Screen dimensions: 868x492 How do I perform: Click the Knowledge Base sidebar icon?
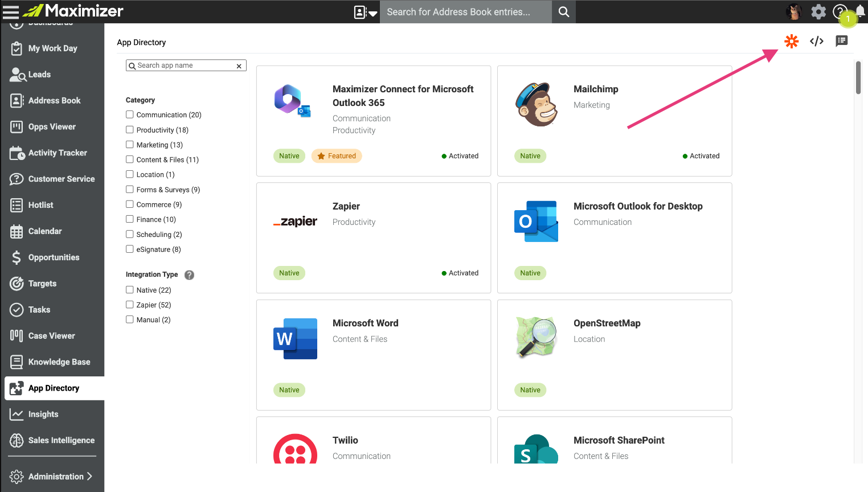tap(17, 362)
